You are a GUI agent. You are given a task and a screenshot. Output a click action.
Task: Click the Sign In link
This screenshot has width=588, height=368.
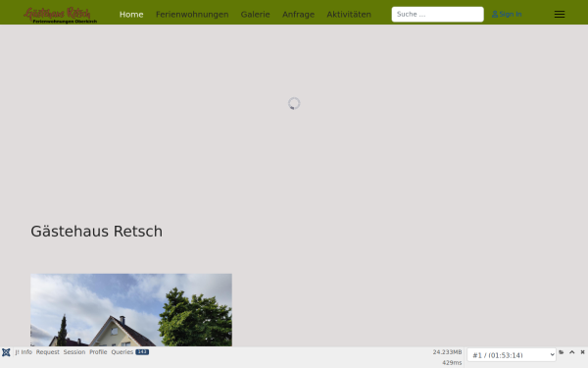click(507, 15)
